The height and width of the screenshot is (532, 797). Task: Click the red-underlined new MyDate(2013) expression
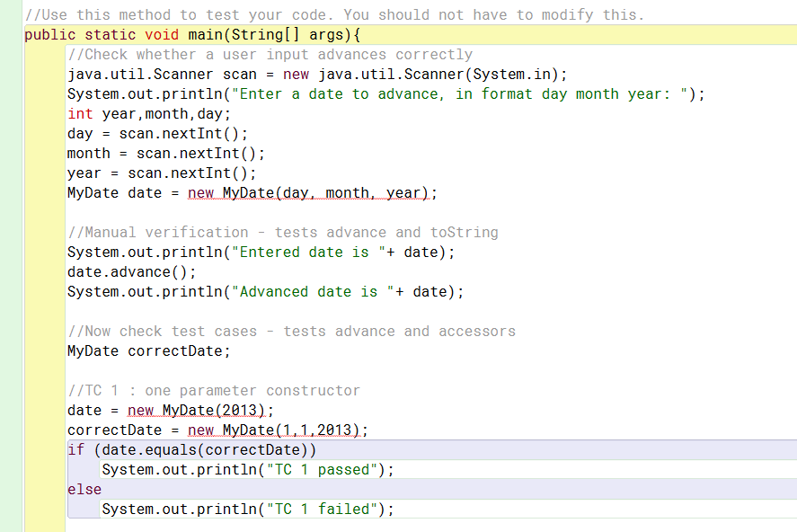coord(199,411)
